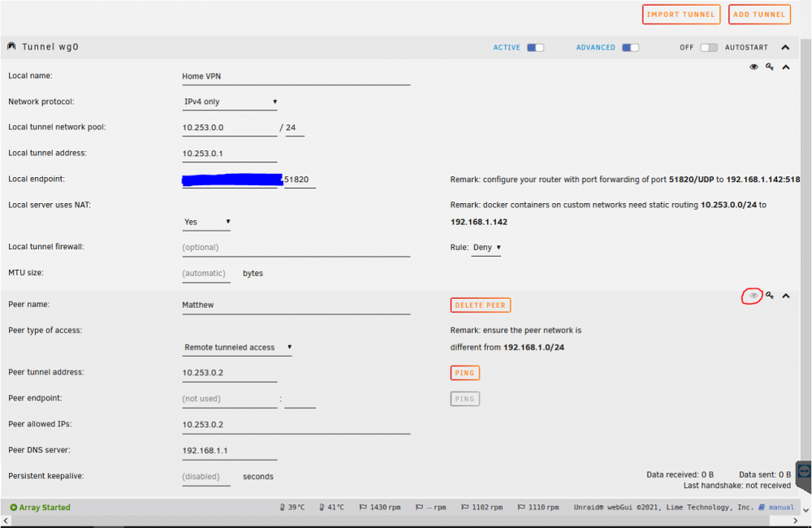Click the Data sent 0 B text
812x528 pixels.
coord(765,474)
